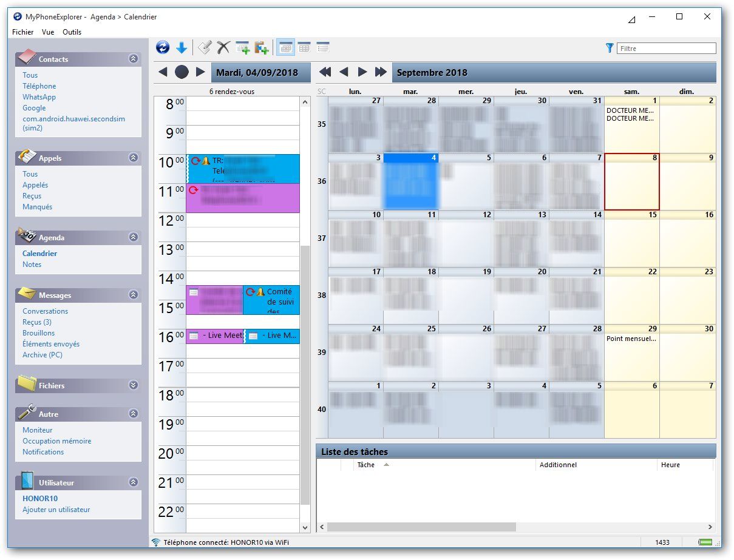Collapse the Messages sidebar section
734x560 pixels.
[133, 295]
